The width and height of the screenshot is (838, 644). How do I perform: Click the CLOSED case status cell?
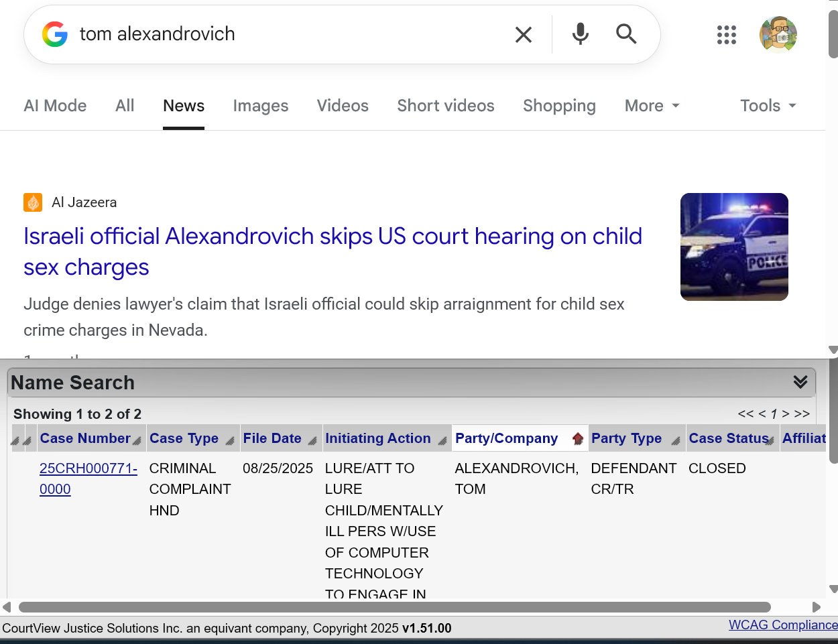click(x=717, y=468)
